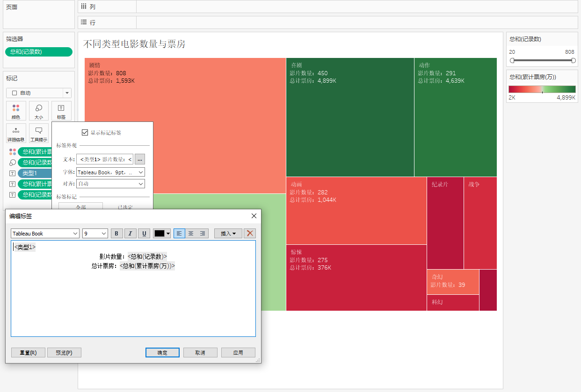The image size is (581, 392).
Task: Click the 列 columns shelf drop area
Action: point(356,7)
